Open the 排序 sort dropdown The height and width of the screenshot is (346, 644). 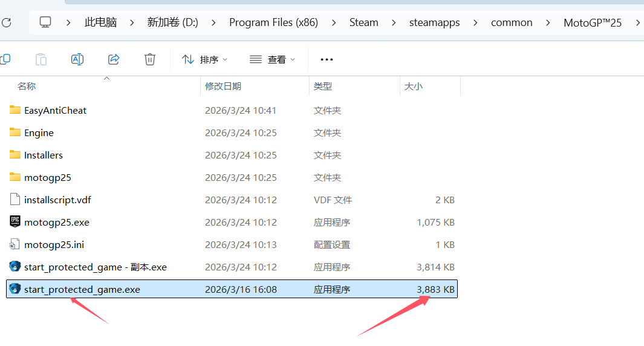[206, 59]
